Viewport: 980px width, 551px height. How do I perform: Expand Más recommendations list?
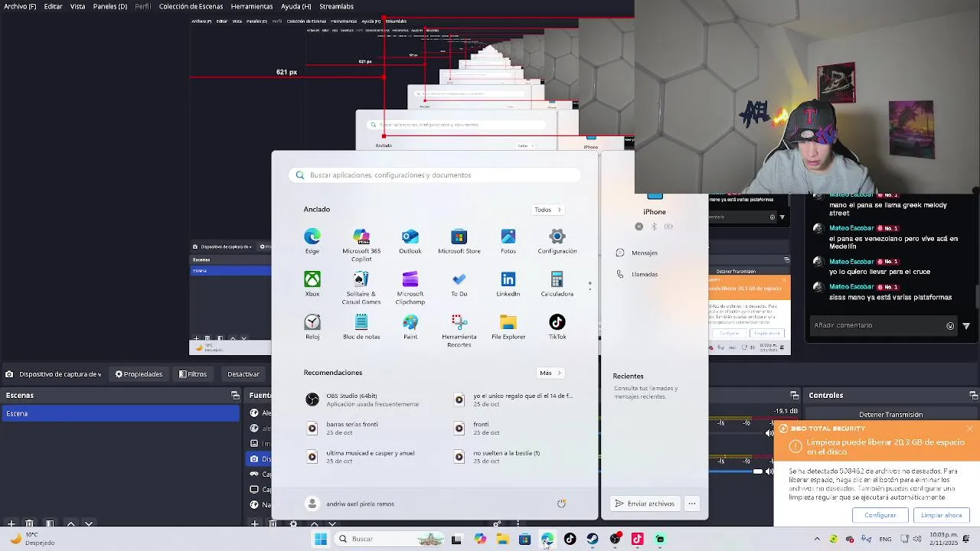[x=550, y=373]
